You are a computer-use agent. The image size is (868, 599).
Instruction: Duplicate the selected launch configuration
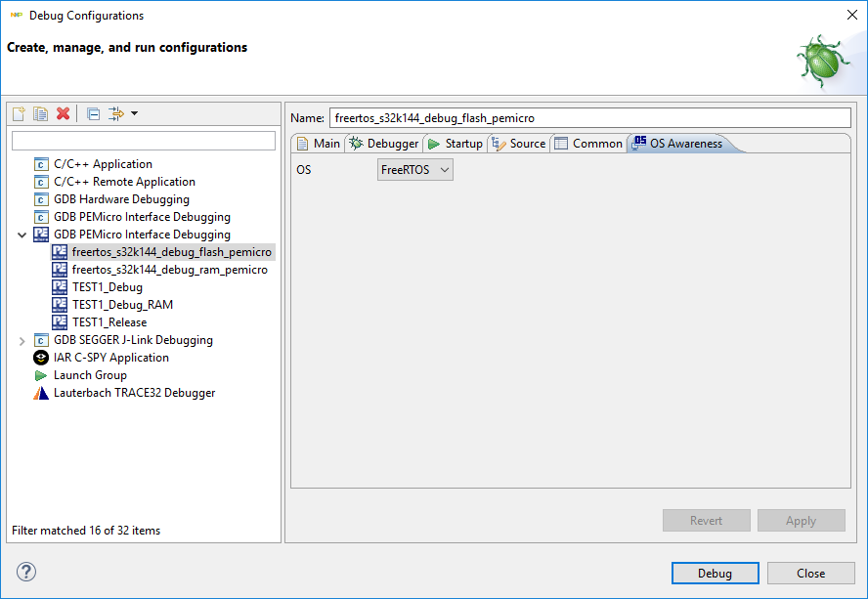[x=40, y=113]
